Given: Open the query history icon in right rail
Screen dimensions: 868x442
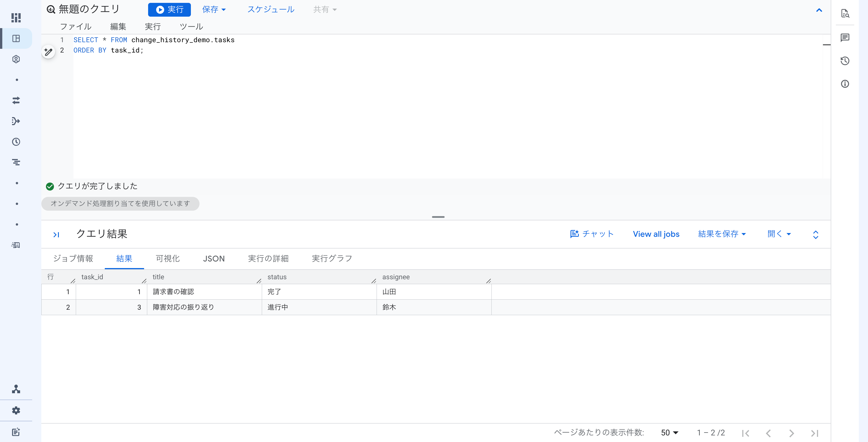Looking at the screenshot, I should tap(845, 61).
